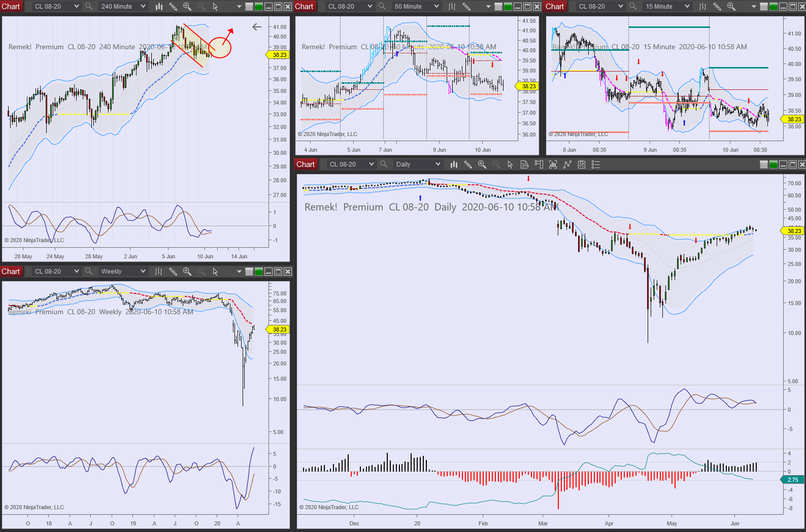This screenshot has height=532, width=806.
Task: Open Properties list icon in Daily chart
Action: pos(596,164)
